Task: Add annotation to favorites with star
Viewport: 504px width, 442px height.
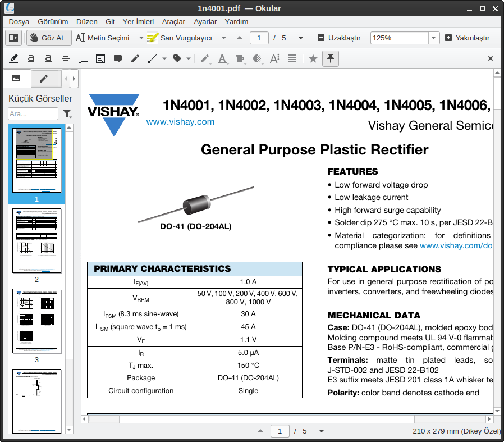Action: (x=313, y=58)
